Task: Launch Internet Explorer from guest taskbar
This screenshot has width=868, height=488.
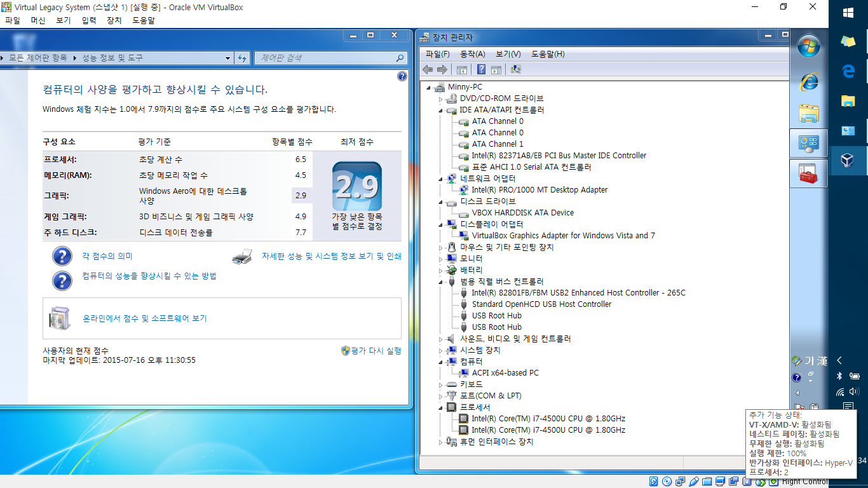Action: coord(809,81)
